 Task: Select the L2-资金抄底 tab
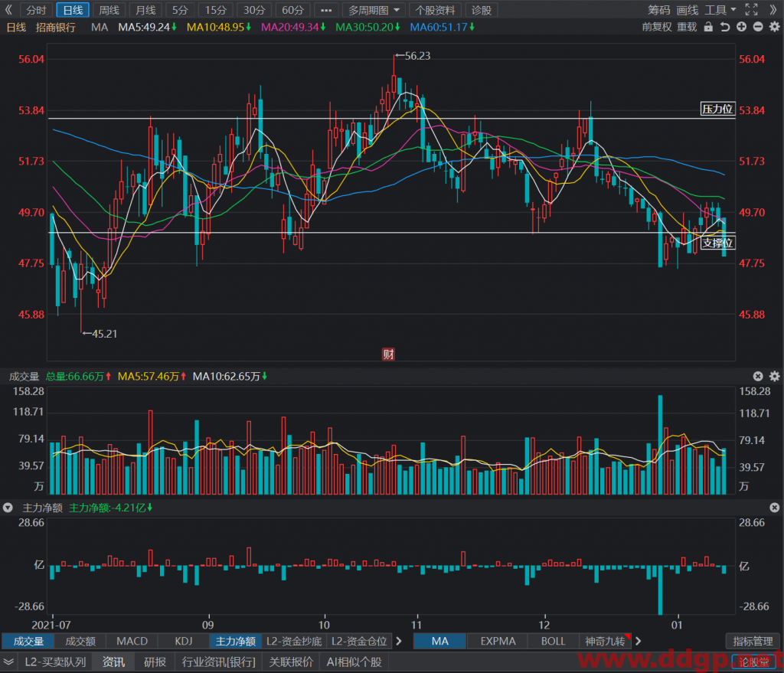point(294,641)
